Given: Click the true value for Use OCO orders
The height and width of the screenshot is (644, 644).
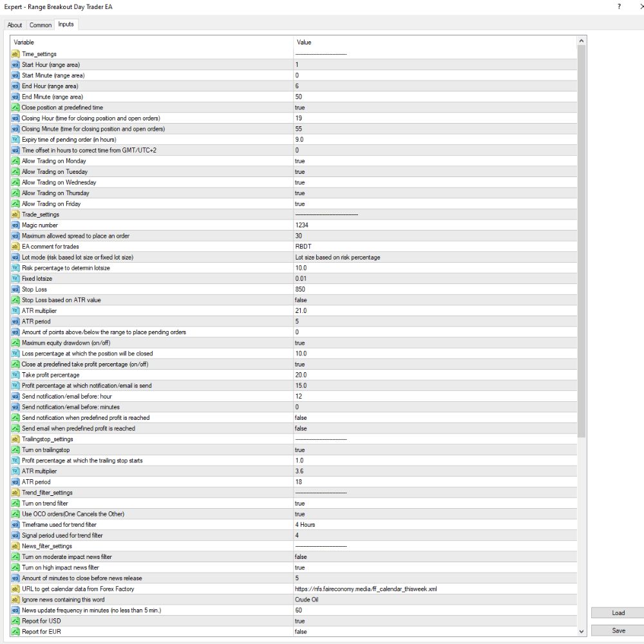Looking at the screenshot, I should [300, 514].
